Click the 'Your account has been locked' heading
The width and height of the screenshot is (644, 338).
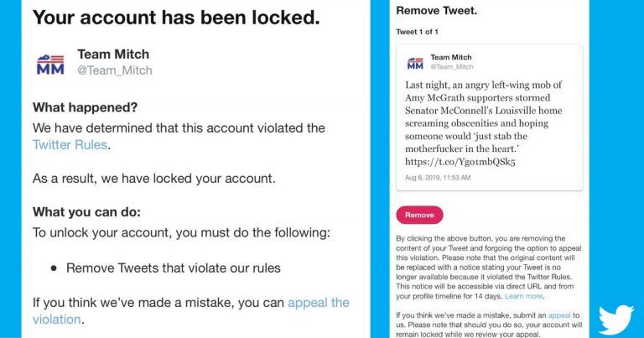176,18
